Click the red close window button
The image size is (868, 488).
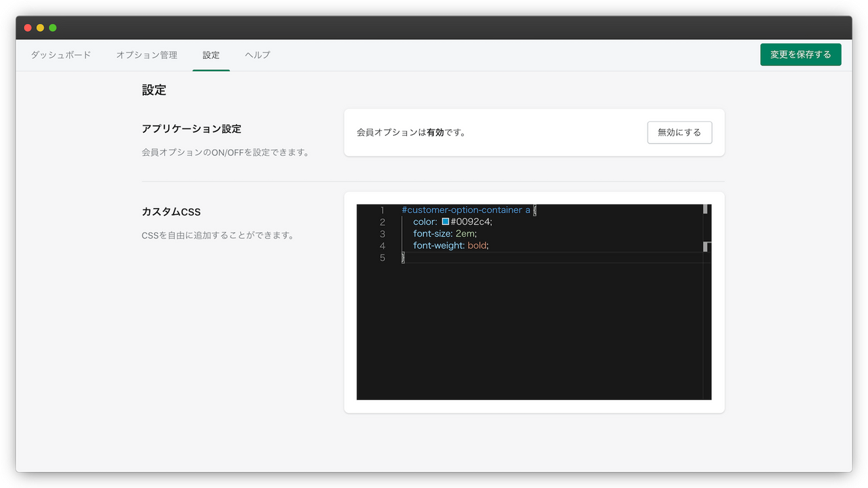point(28,28)
